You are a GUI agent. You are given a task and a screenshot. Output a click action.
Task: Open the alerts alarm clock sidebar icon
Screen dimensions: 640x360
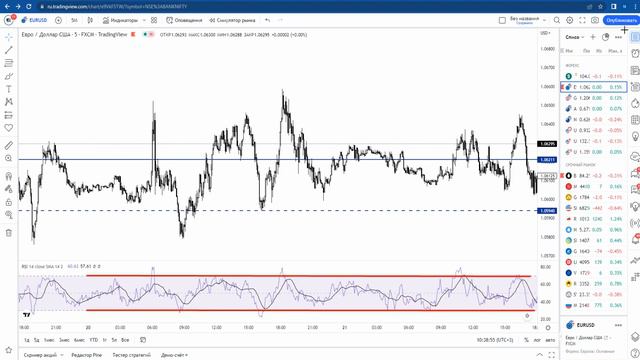click(x=635, y=53)
